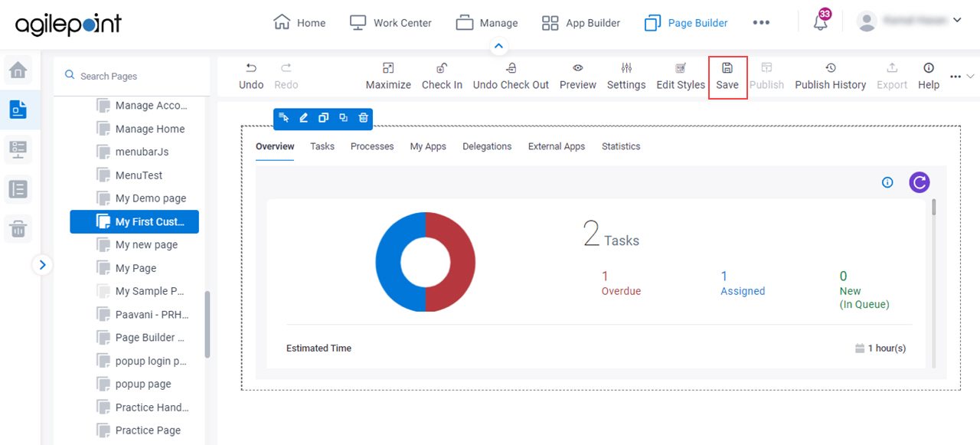Select Page Builder in top navigation
980x445 pixels.
pos(686,23)
